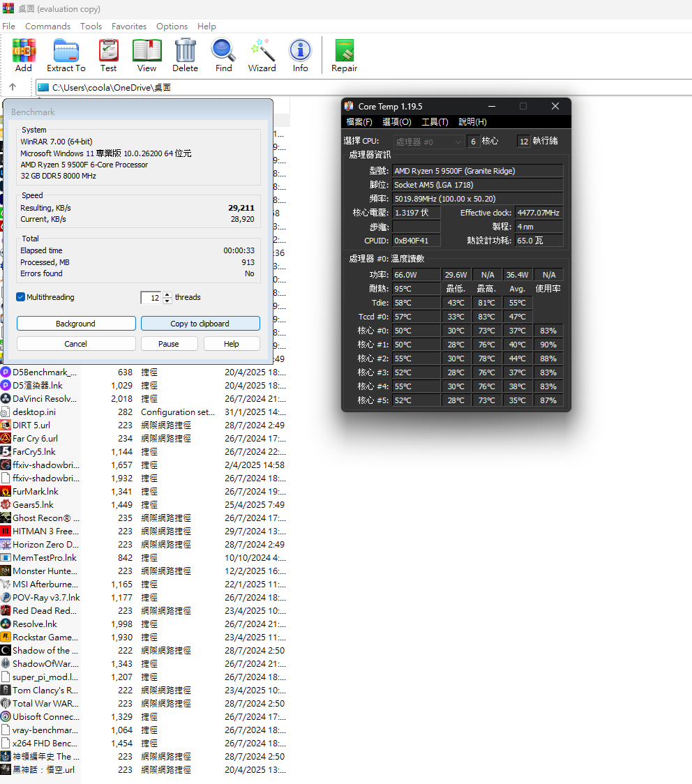Open the CPU selection dropdown in Core Temp
This screenshot has width=692, height=784.
tap(428, 142)
